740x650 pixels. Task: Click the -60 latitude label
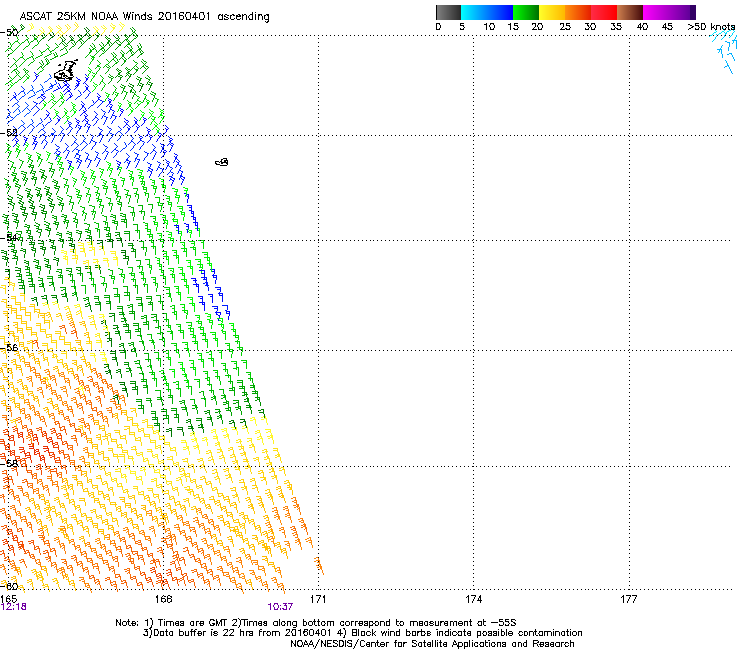click(x=9, y=587)
